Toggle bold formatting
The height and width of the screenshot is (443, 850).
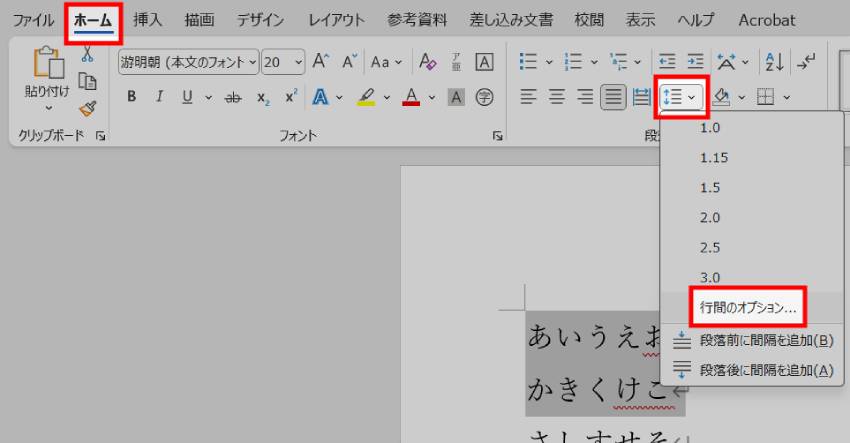click(131, 97)
